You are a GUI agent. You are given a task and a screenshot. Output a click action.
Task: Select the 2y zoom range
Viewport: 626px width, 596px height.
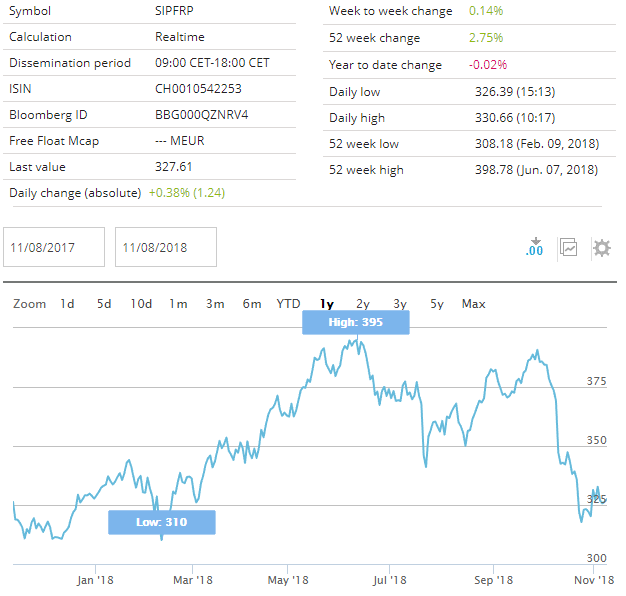[363, 304]
